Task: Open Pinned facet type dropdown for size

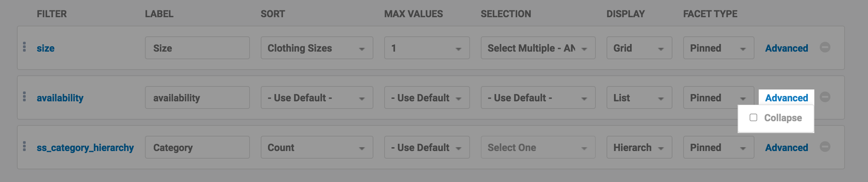Action: pyautogui.click(x=718, y=48)
